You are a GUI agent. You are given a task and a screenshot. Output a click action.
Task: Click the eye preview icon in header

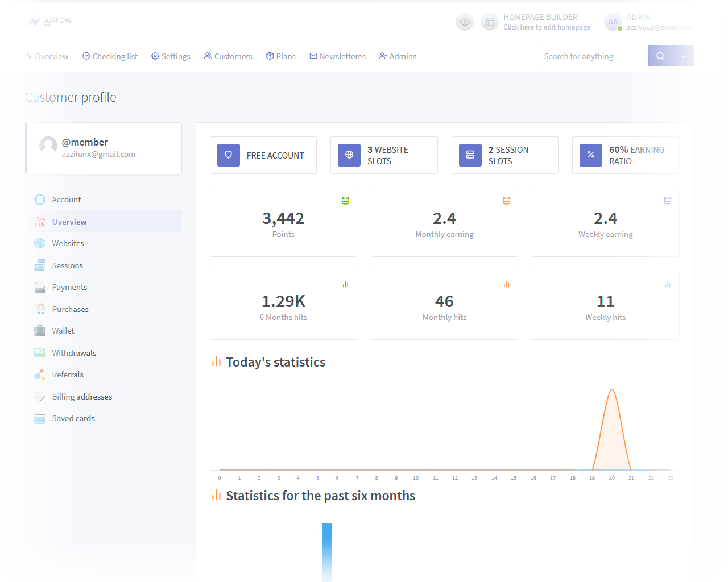coord(465,22)
